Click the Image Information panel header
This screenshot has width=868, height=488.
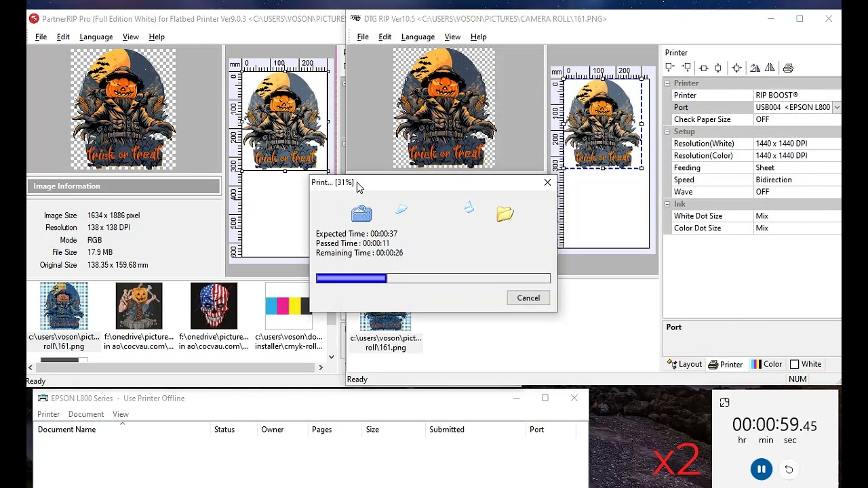pyautogui.click(x=123, y=186)
